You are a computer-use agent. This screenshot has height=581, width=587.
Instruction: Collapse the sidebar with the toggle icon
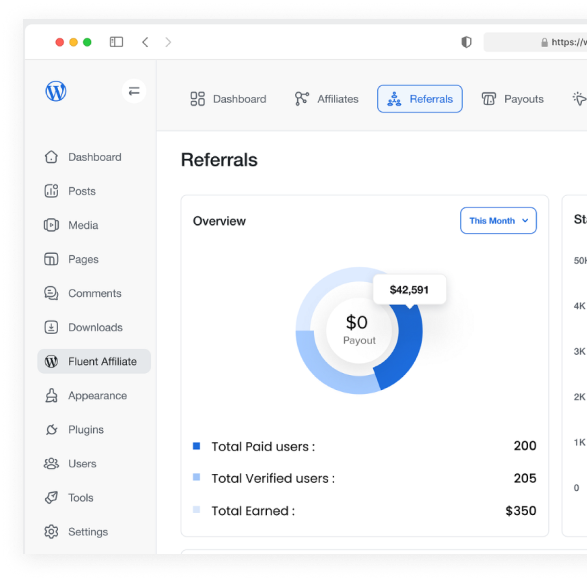134,91
